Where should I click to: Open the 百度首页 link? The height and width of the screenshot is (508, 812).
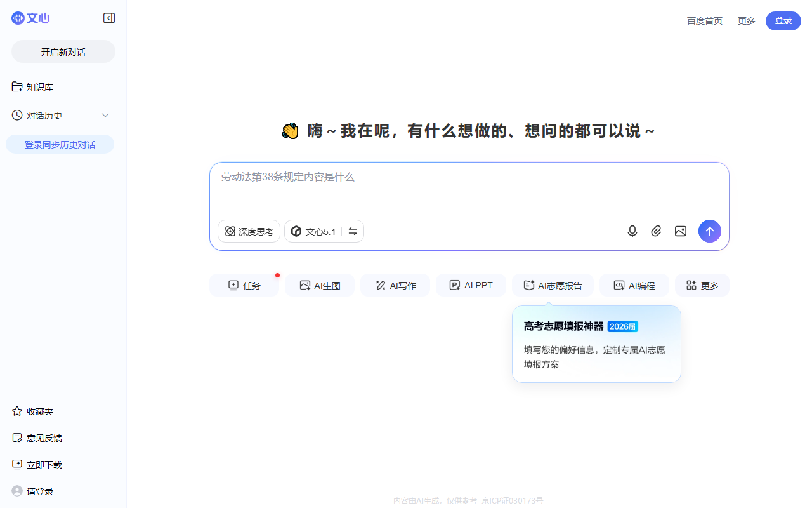[x=705, y=21]
